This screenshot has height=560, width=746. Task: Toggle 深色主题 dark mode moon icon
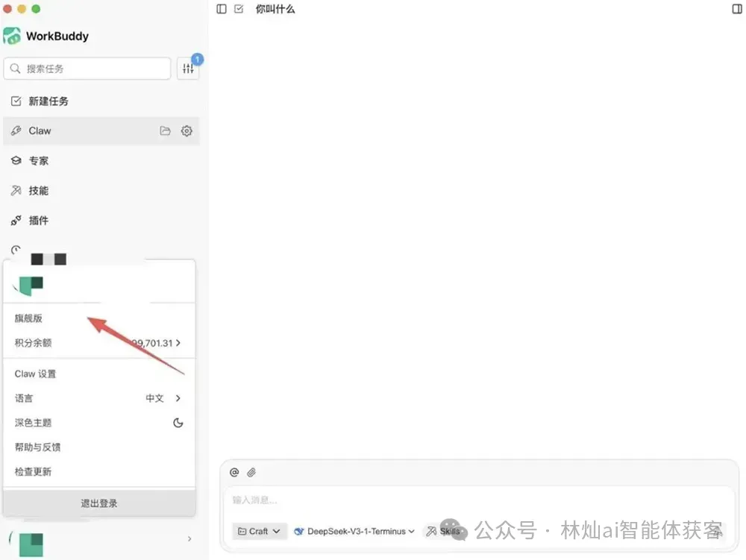tap(178, 423)
